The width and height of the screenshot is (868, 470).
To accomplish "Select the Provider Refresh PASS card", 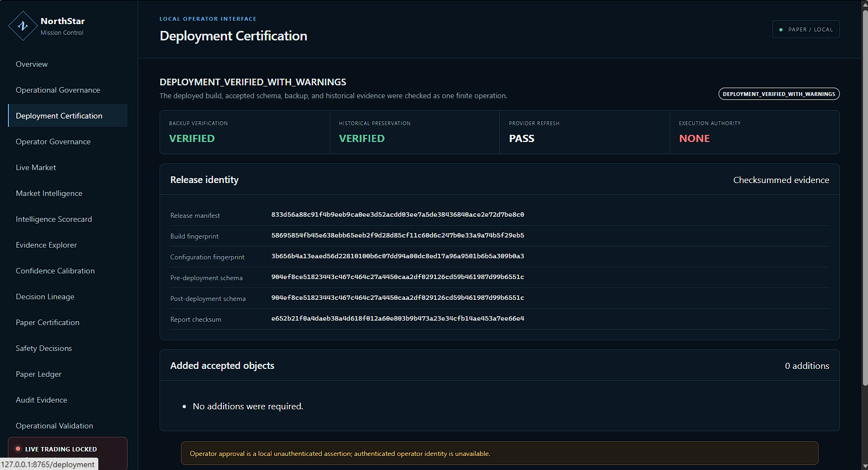I will 585,132.
